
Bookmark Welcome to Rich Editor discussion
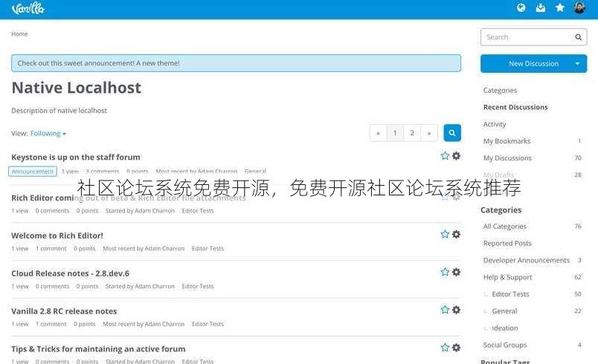coord(445,234)
